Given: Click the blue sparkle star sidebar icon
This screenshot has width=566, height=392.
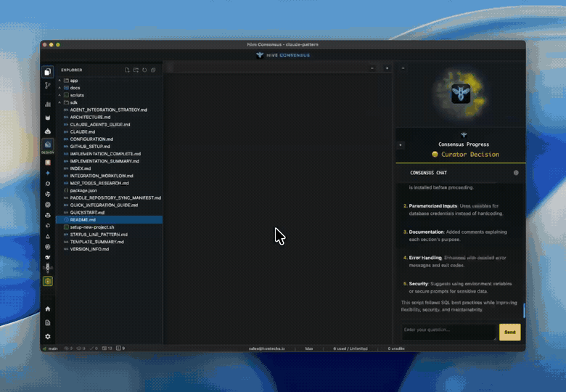Looking at the screenshot, I should [48, 173].
